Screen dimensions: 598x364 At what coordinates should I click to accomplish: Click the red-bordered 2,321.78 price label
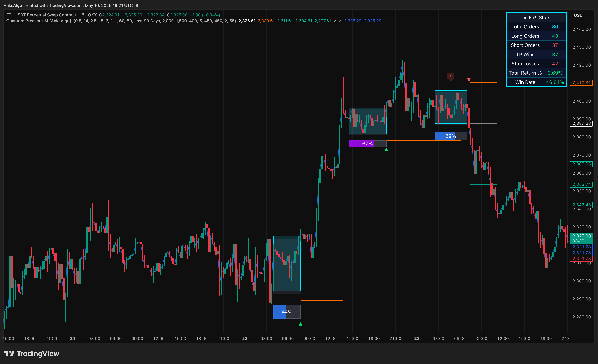(581, 259)
